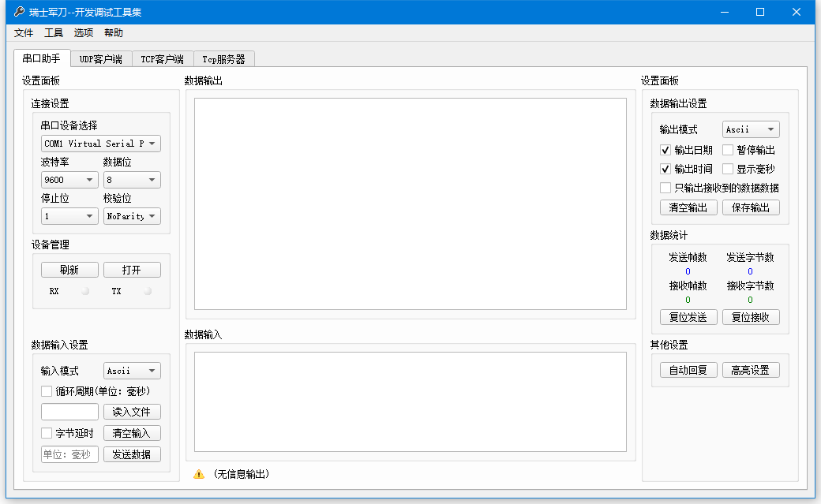This screenshot has width=821, height=504.
Task: Check 只输出接收到的数据数据
Action: point(665,188)
